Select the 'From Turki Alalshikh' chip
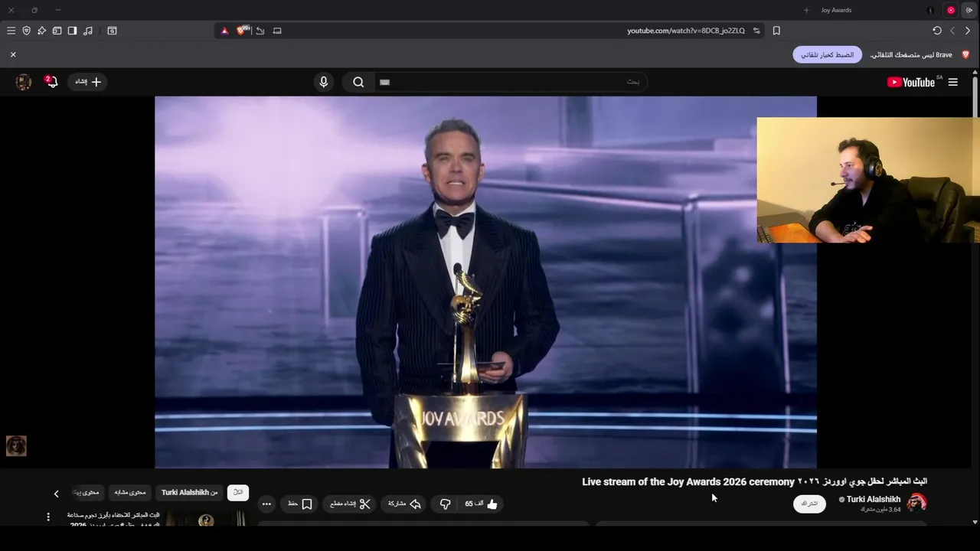 (190, 492)
